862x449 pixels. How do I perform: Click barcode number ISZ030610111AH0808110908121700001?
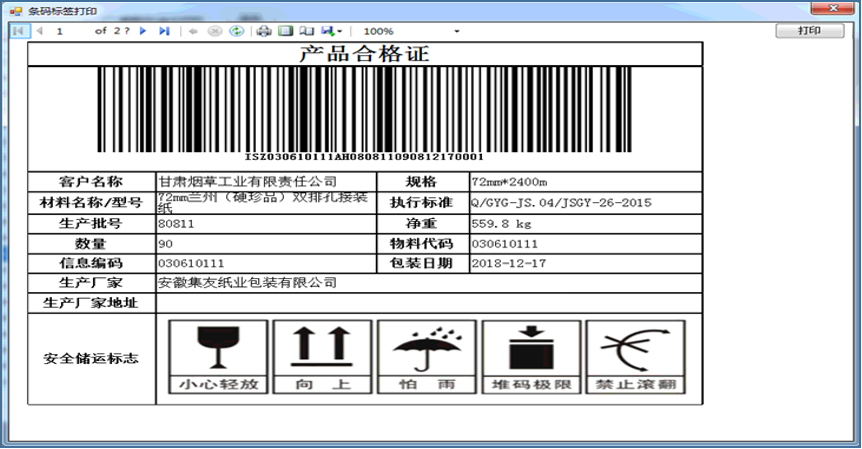pos(364,157)
